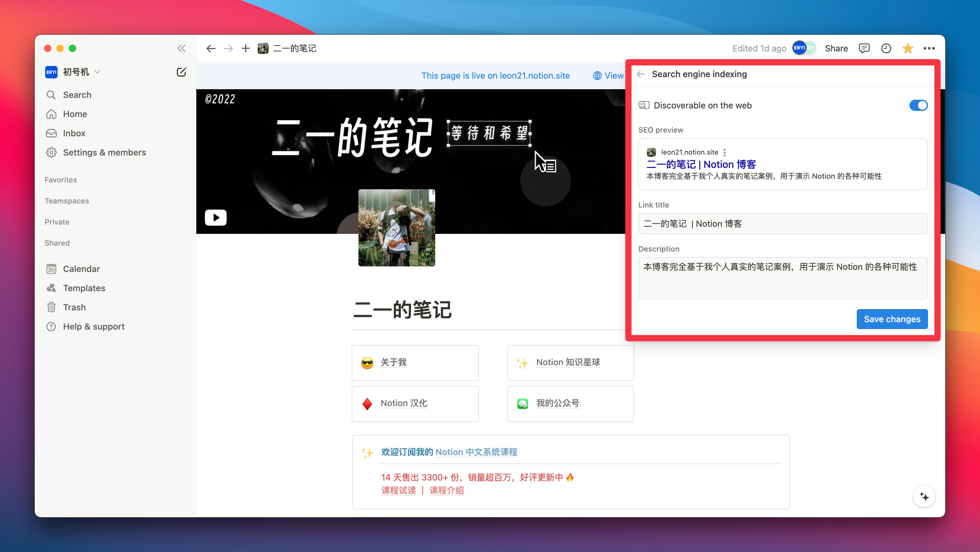This screenshot has width=980, height=552.
Task: Open the Notion 中文系统课程 link
Action: pos(476,452)
